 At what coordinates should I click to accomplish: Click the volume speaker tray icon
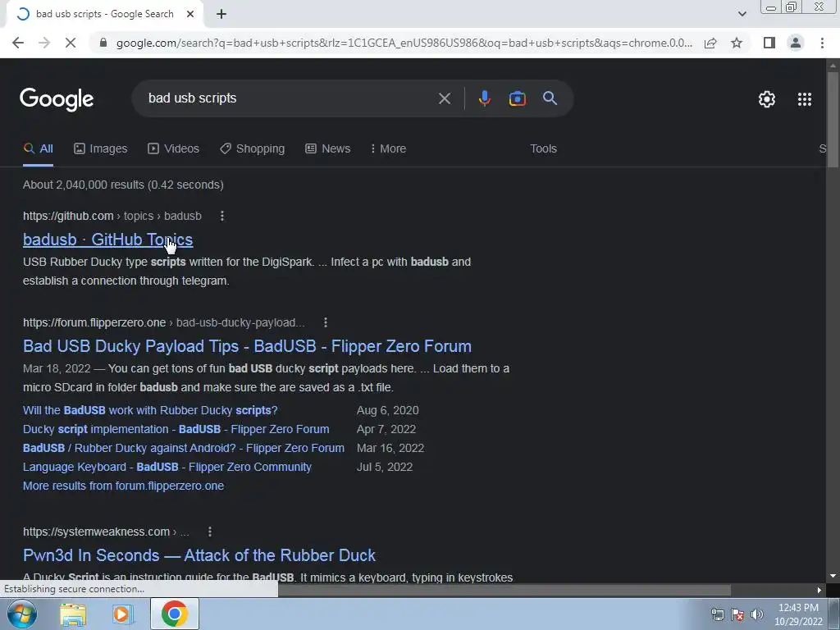click(x=756, y=614)
